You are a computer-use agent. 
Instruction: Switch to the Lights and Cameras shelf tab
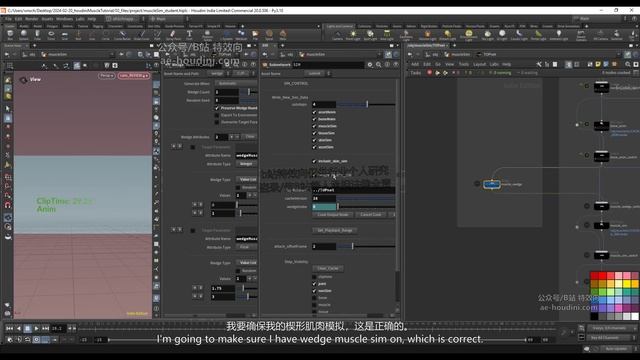click(340, 26)
